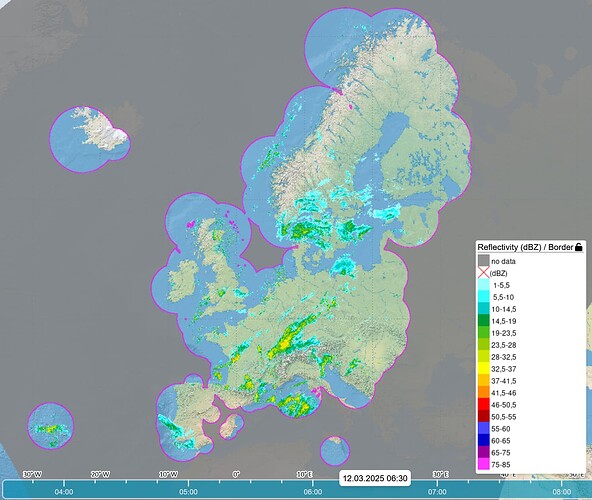Unlock the legend padlock icon
This screenshot has height=500, width=592.
[578, 247]
